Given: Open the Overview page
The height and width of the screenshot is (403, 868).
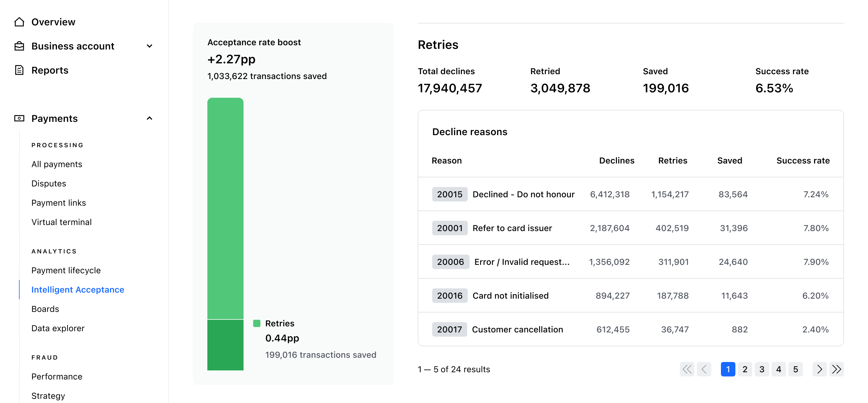Looking at the screenshot, I should (53, 22).
